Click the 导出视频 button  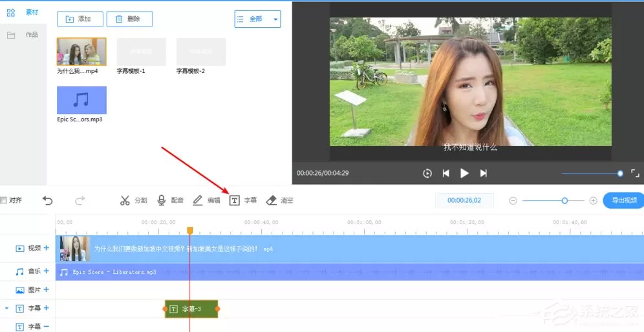(x=624, y=200)
